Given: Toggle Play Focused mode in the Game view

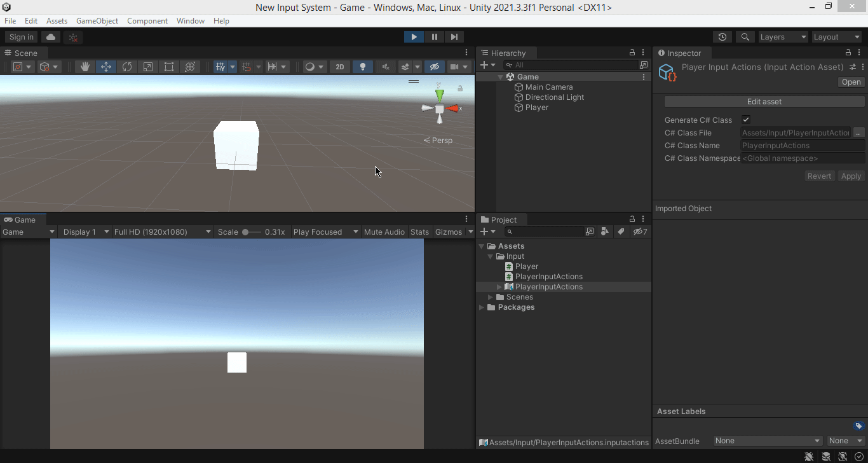Looking at the screenshot, I should [x=317, y=231].
